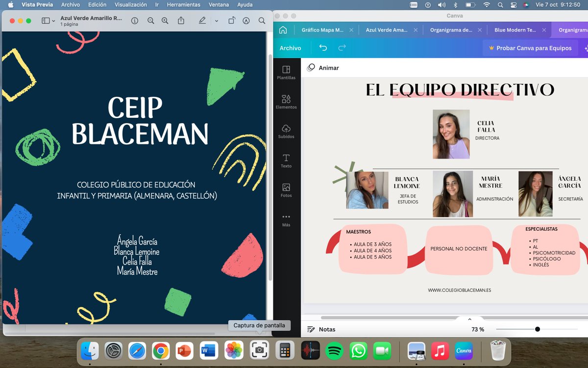
Task: Redo the action in Canva
Action: (x=342, y=48)
